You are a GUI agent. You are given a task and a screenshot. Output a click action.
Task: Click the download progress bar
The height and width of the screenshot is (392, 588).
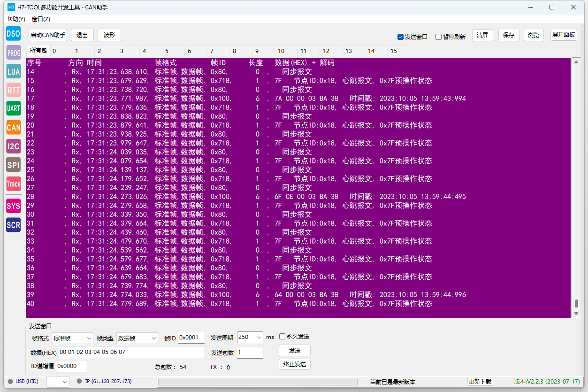click(x=258, y=382)
